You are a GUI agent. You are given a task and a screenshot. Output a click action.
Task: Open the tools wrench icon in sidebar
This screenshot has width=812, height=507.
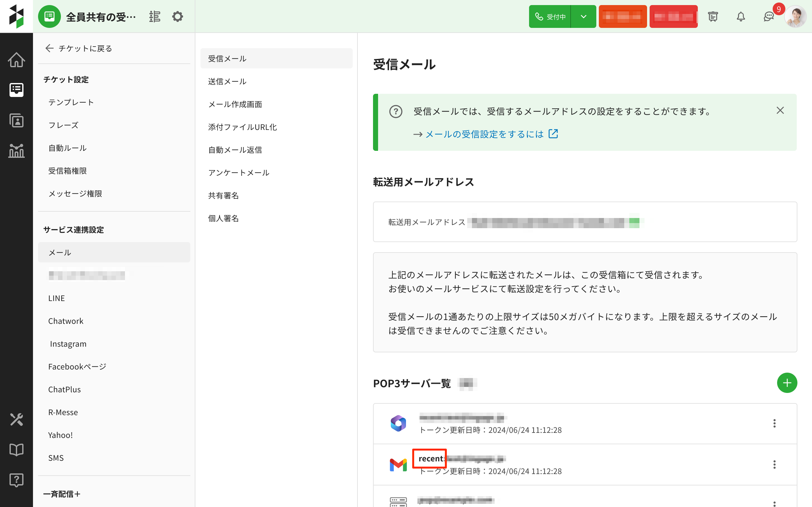point(16,420)
